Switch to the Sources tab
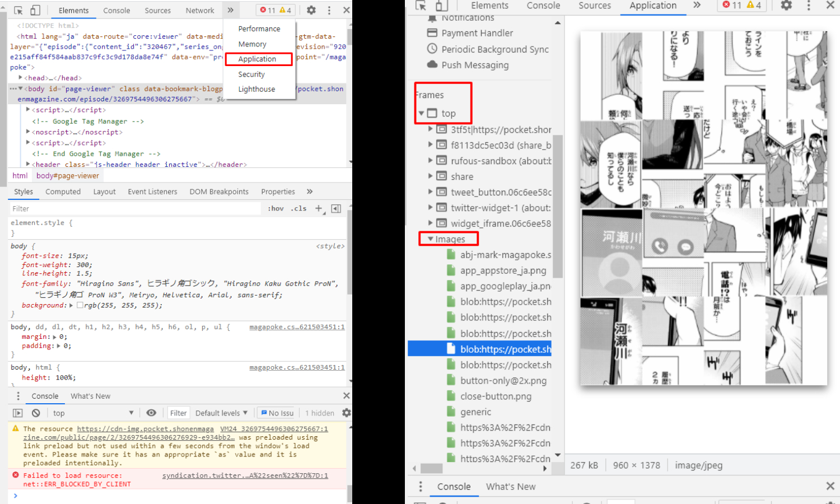The height and width of the screenshot is (504, 840). click(157, 10)
